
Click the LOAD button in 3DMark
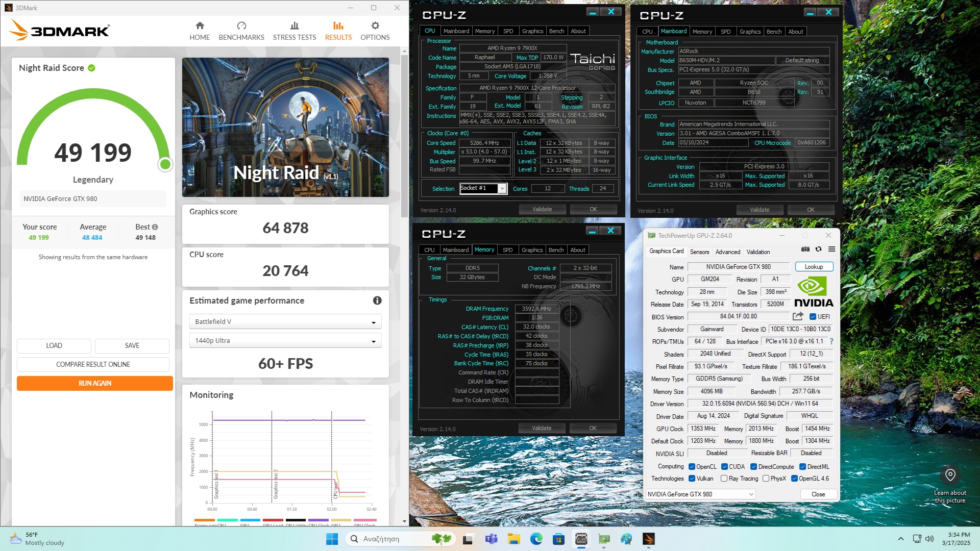point(54,345)
